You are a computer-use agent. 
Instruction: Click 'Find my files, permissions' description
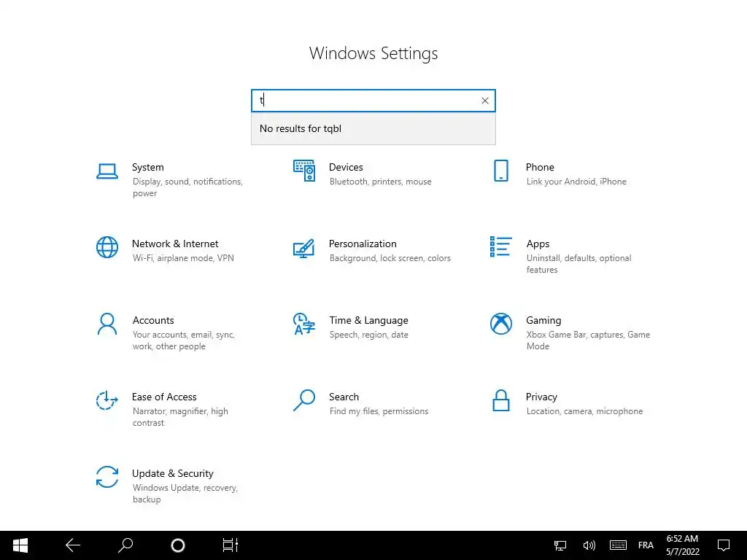coord(379,411)
